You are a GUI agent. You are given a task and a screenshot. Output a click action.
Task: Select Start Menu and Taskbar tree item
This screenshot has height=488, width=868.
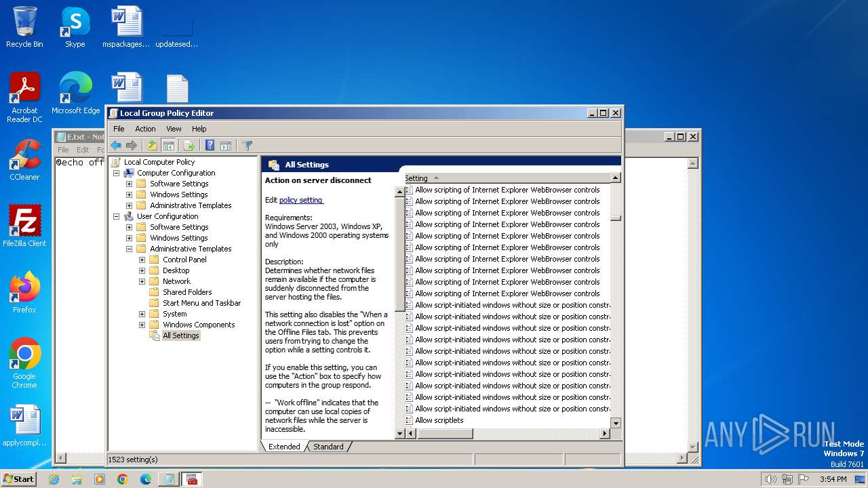[x=201, y=303]
